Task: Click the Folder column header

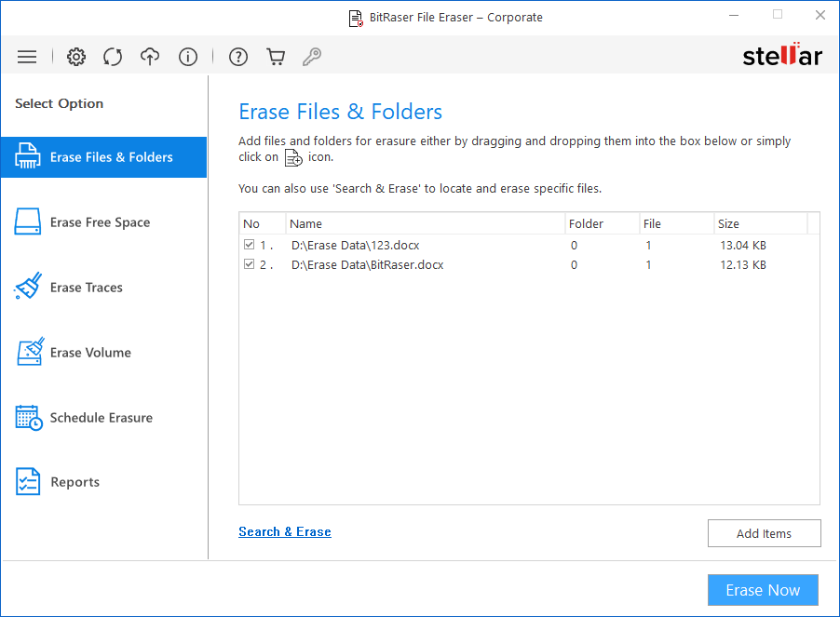Action: click(x=603, y=223)
